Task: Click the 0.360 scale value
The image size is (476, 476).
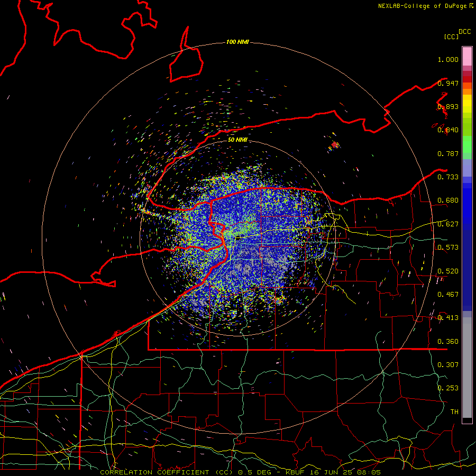Action: click(x=448, y=342)
